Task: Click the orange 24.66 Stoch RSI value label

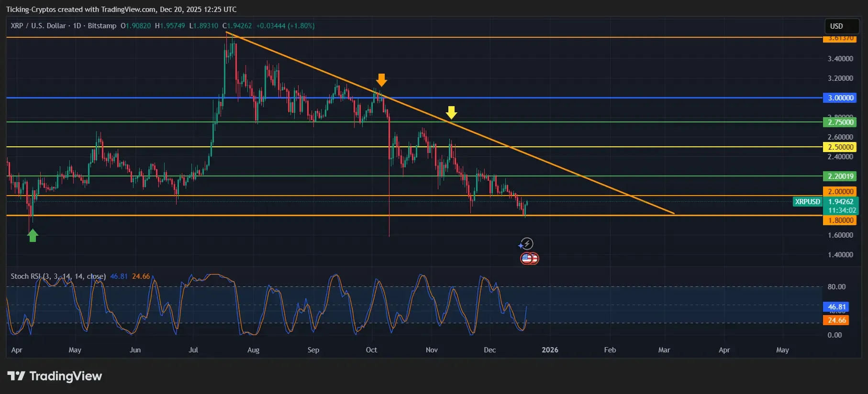Action: point(836,320)
